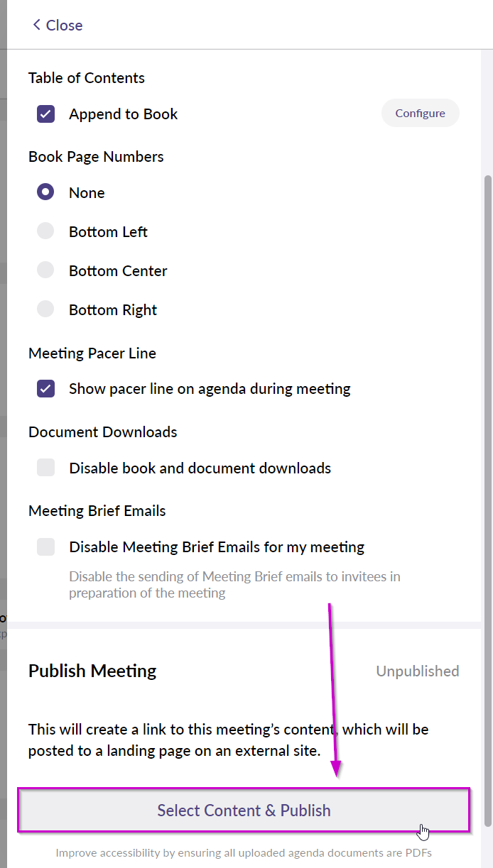Choose Bottom Center page number position
Viewport: 493px width, 868px height.
(x=46, y=270)
